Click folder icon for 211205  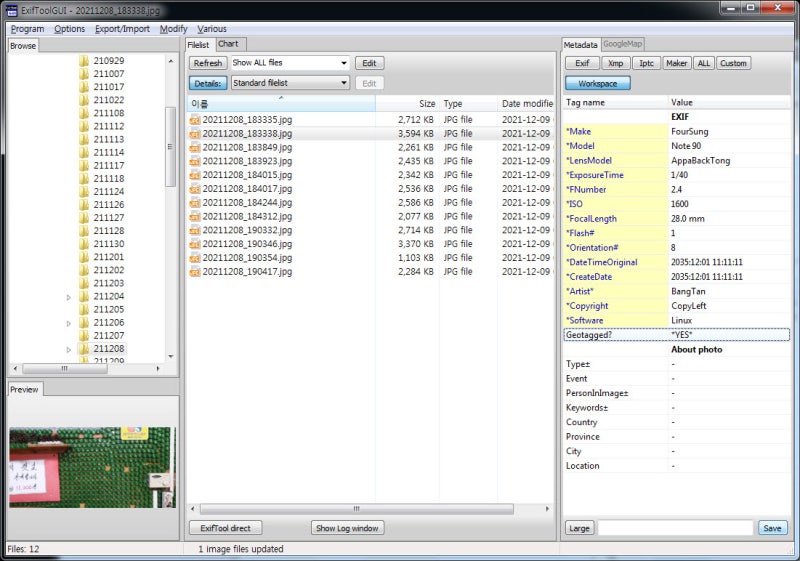pos(84,310)
